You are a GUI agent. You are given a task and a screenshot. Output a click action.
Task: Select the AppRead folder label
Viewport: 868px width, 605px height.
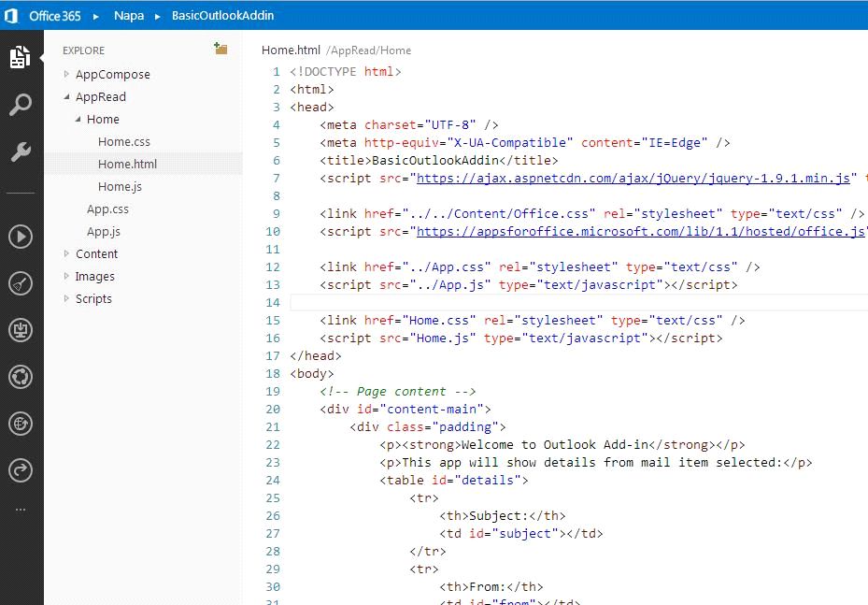tap(101, 96)
